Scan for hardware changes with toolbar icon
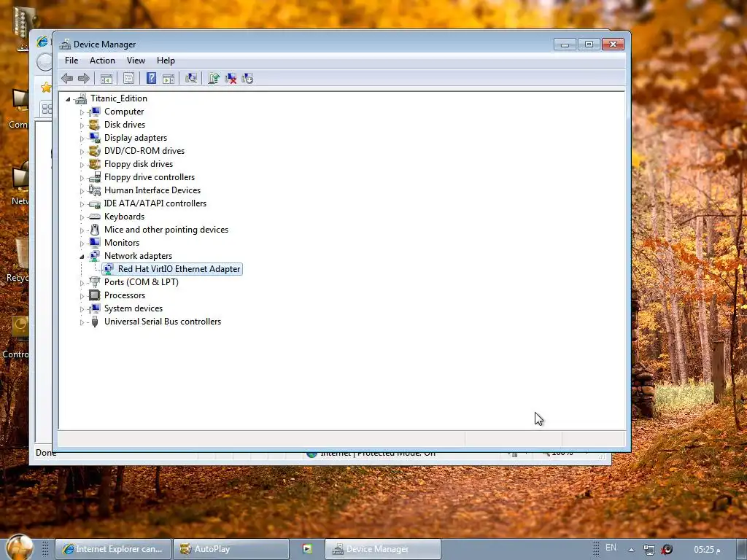The image size is (747, 560). (191, 78)
